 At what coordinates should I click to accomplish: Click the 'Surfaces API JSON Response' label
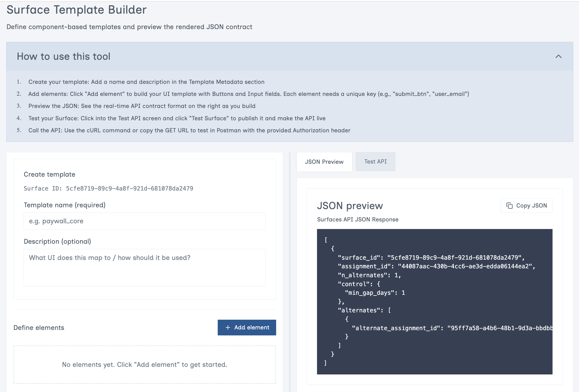pos(358,219)
